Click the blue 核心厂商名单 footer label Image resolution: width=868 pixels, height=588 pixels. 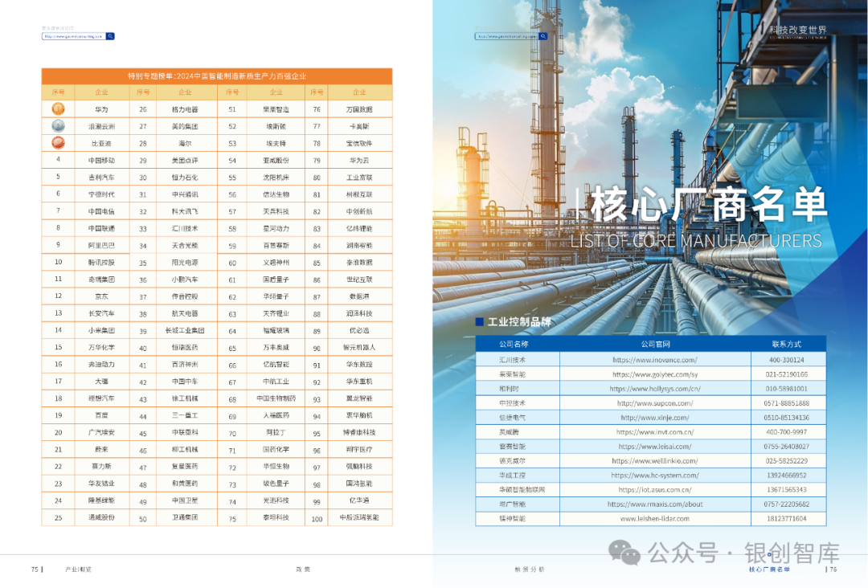pyautogui.click(x=769, y=570)
